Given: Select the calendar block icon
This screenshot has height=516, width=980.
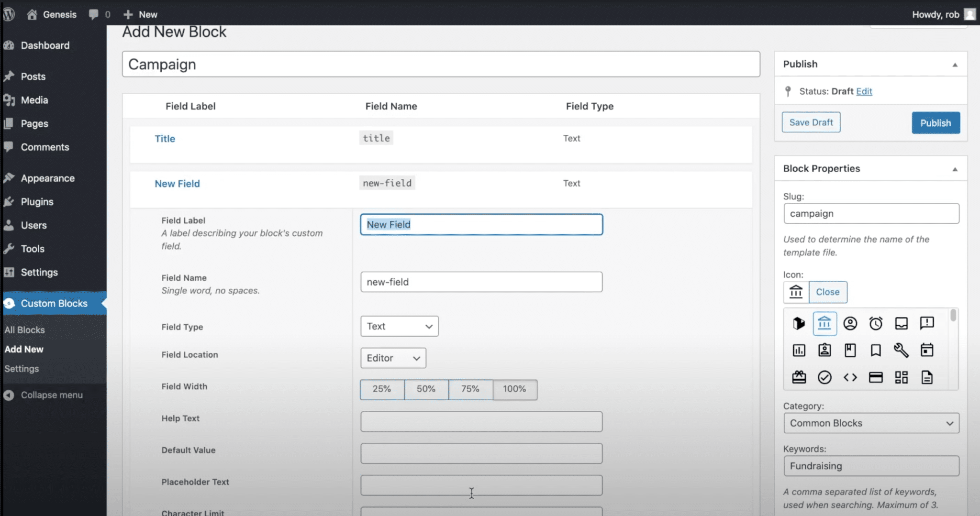Looking at the screenshot, I should click(x=927, y=350).
